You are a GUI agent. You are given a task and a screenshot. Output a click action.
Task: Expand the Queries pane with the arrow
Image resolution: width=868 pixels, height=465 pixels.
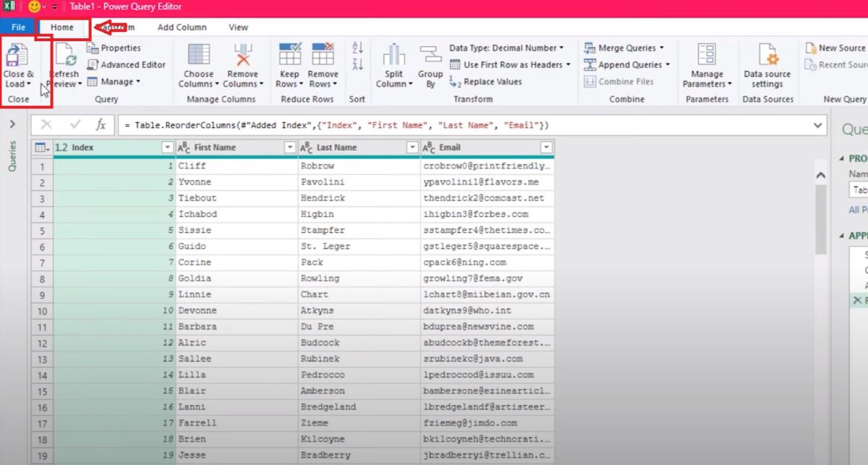coord(12,124)
